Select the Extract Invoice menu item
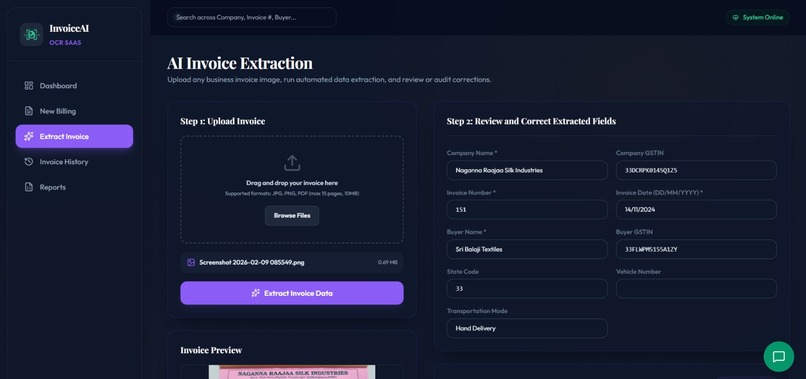Viewport: 806px width, 379px height. (x=75, y=136)
